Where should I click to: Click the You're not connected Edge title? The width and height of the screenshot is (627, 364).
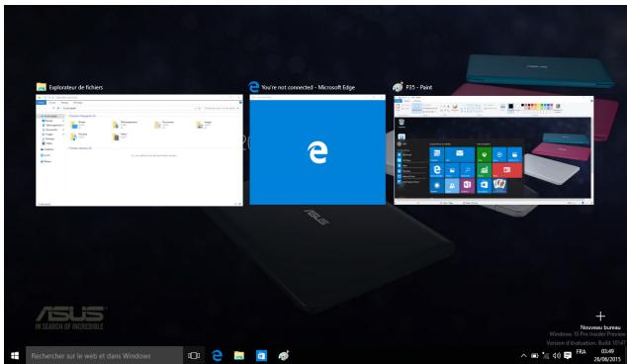click(308, 87)
